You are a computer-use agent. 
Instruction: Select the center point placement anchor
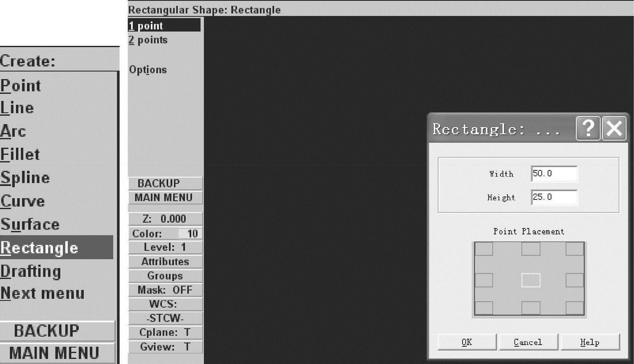pos(531,280)
